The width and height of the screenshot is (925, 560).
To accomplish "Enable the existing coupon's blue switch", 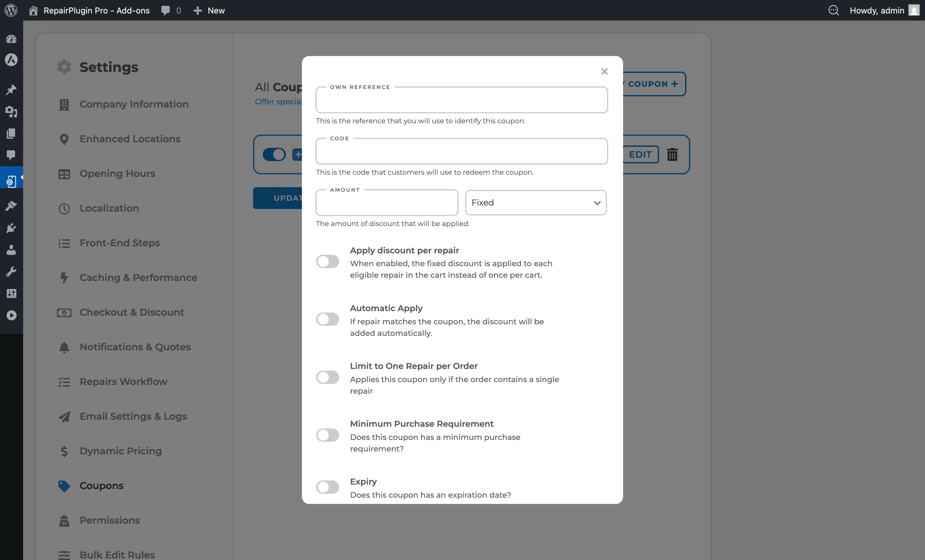I will 274,154.
